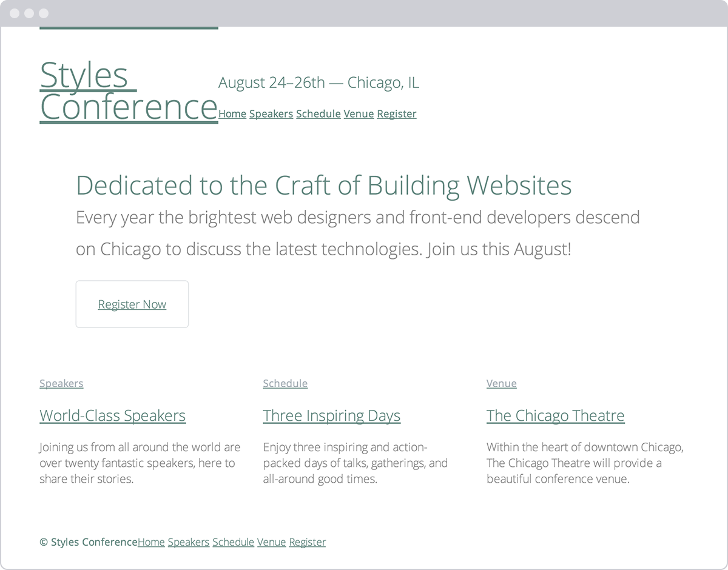Open Speakers in the header navigation
728x570 pixels.
click(271, 114)
